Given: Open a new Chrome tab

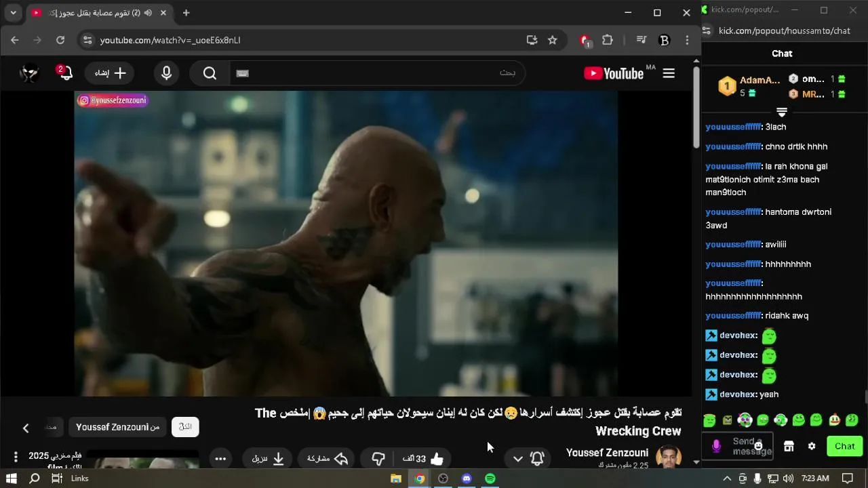Looking at the screenshot, I should coord(186,12).
